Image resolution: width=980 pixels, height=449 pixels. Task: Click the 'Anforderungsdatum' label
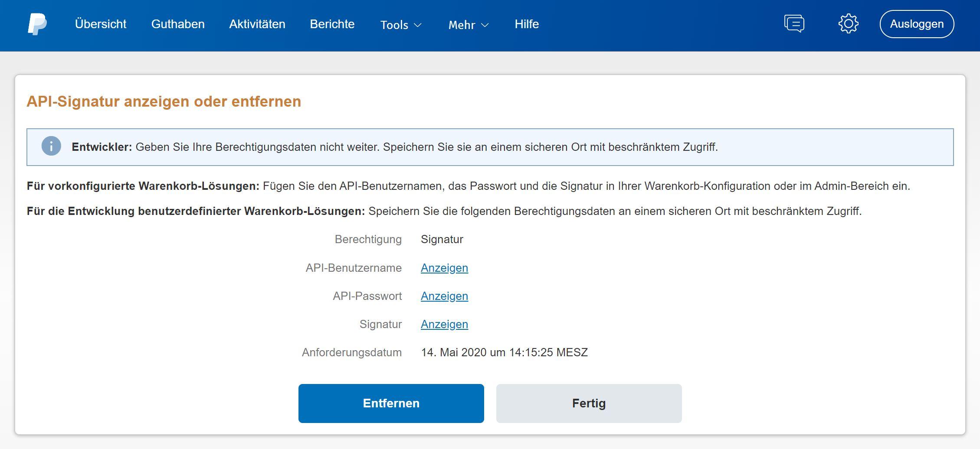[x=352, y=352]
